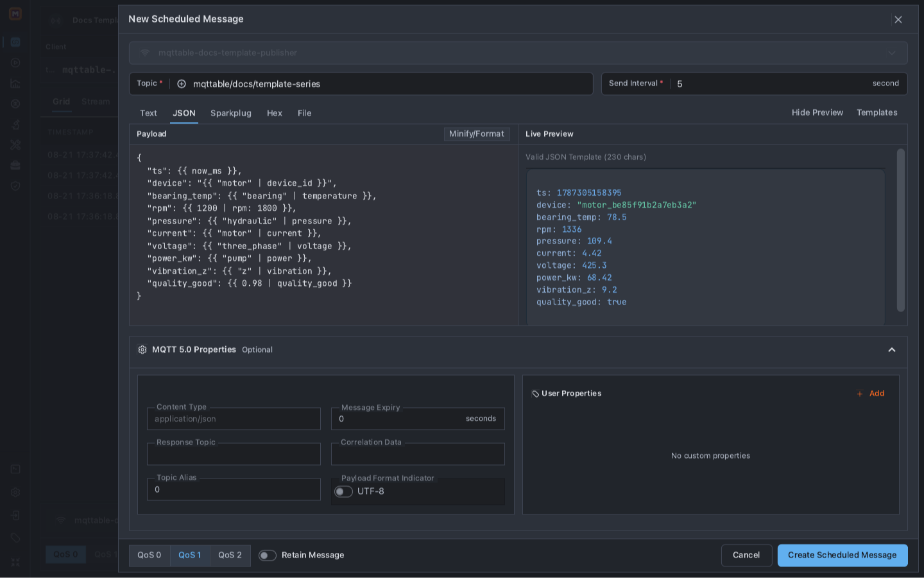This screenshot has height=578, width=924.
Task: Open the tools wrench icon in the sidebar
Action: 15,145
